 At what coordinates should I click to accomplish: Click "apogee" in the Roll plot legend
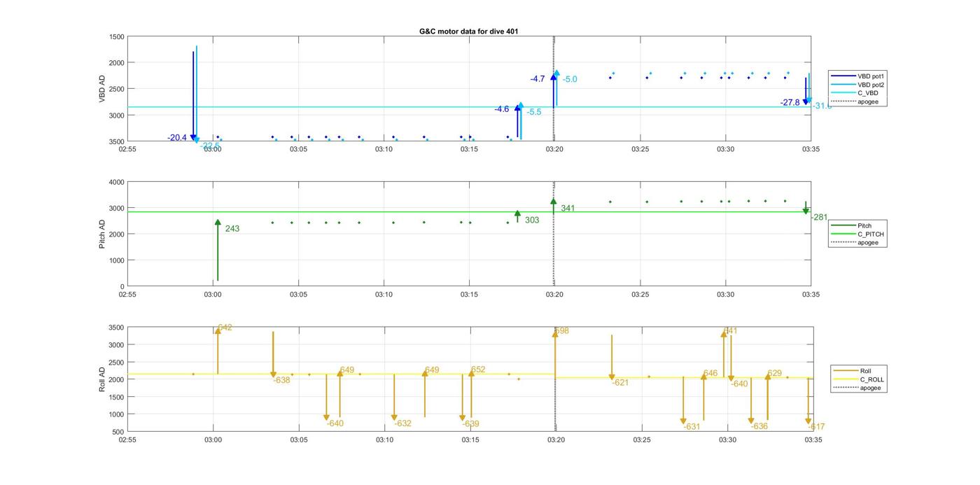(x=856, y=388)
